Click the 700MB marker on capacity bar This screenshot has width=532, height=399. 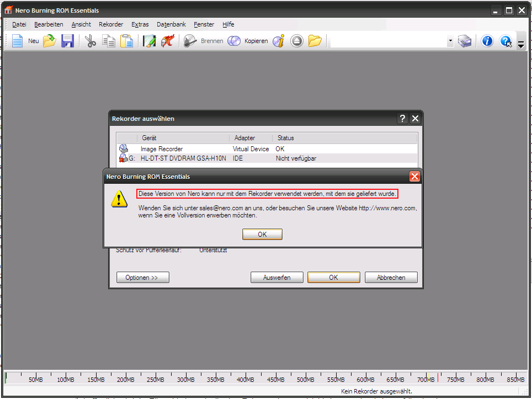coord(425,379)
